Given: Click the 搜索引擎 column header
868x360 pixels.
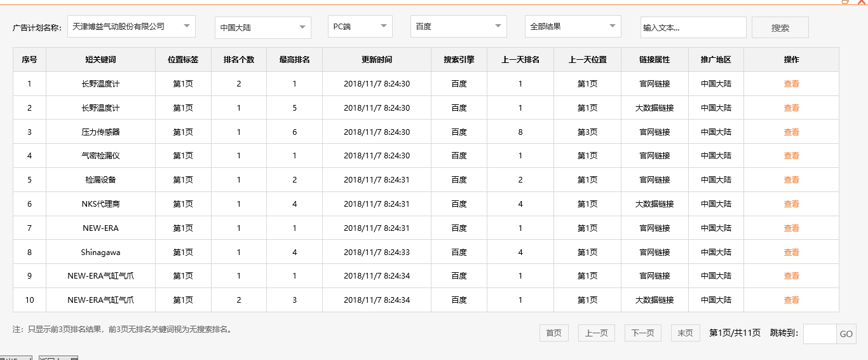Looking at the screenshot, I should coord(459,60).
